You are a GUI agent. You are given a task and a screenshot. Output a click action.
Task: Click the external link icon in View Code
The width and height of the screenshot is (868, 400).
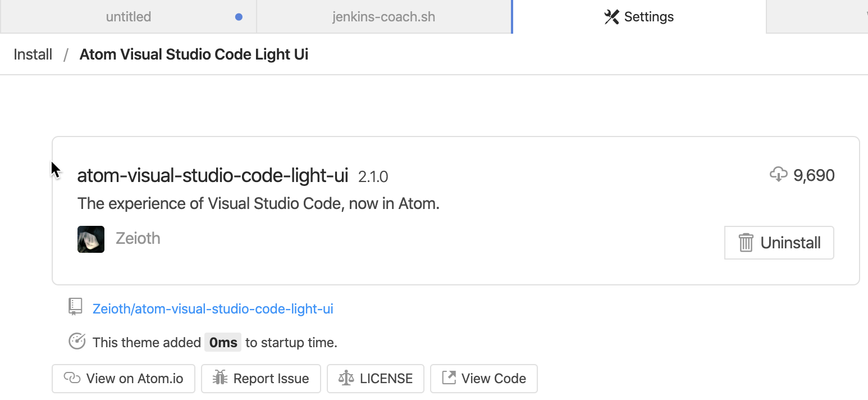[448, 378]
